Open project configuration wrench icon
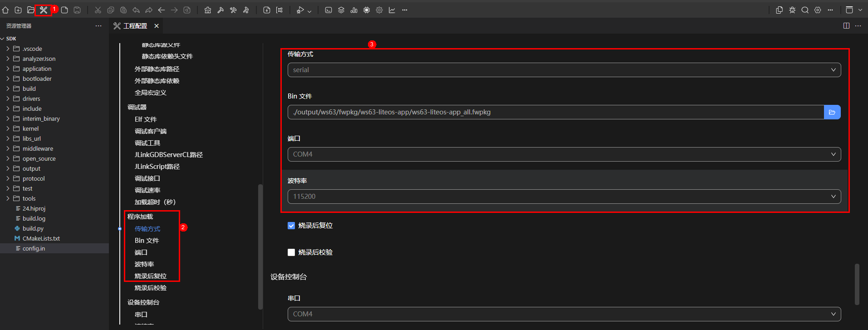 tap(44, 10)
